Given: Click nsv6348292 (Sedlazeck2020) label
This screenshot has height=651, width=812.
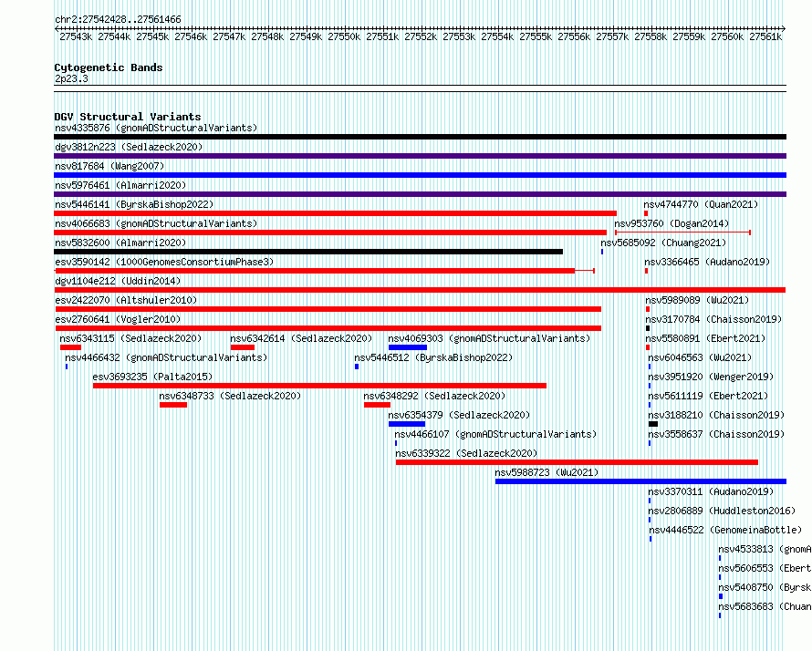Looking at the screenshot, I should click(x=435, y=396).
